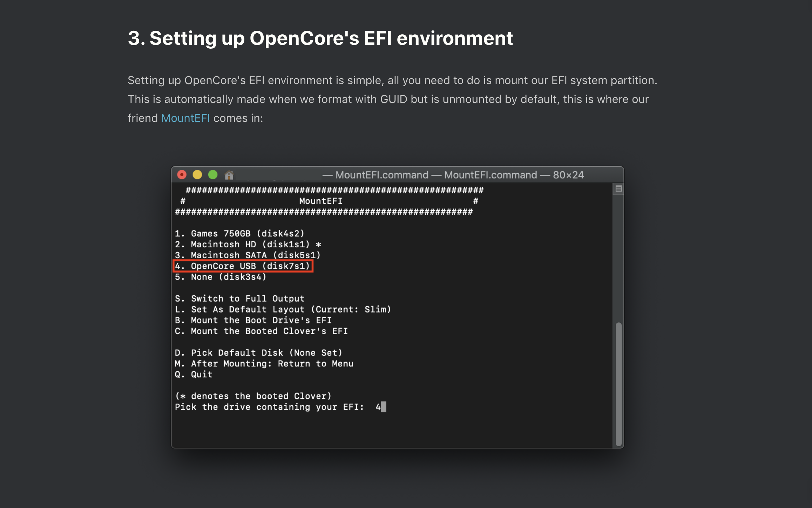This screenshot has width=812, height=508.
Task: Click the "2. Macintosh HD (disk1s1)" row
Action: click(248, 244)
